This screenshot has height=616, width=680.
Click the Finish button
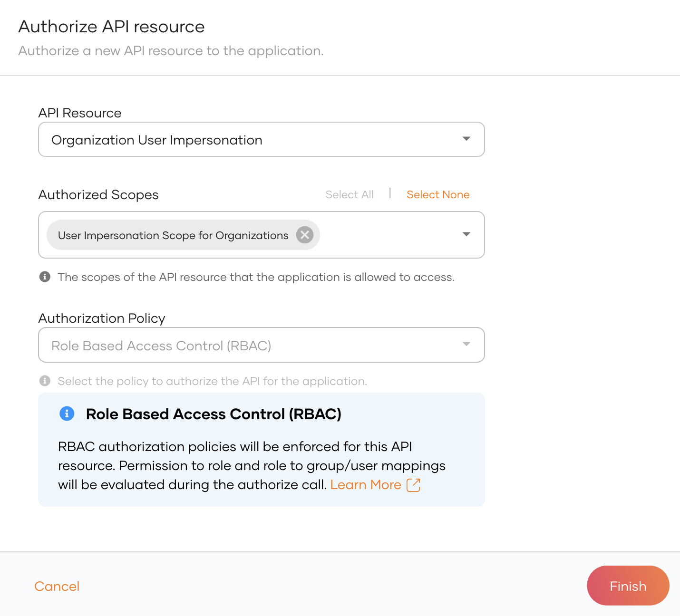[628, 586]
